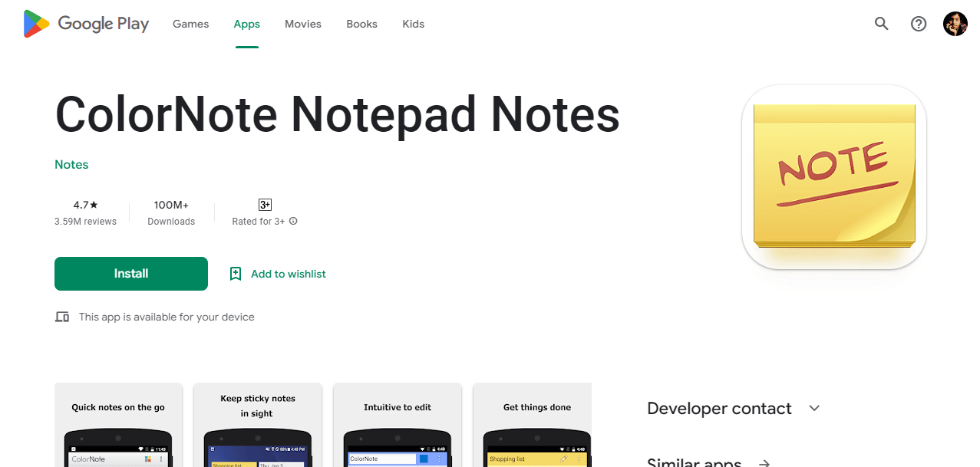Switch to the Kids tab

[414, 24]
